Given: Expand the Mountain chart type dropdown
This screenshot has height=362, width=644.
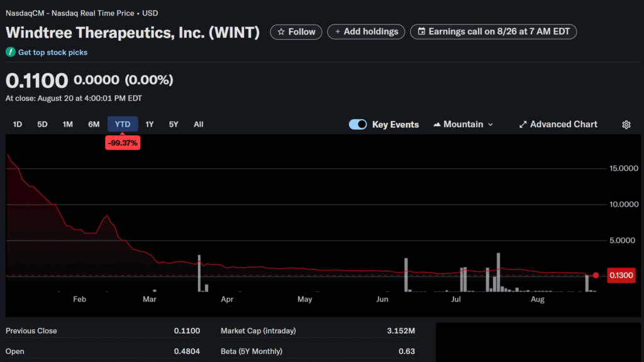Looking at the screenshot, I should 491,124.
